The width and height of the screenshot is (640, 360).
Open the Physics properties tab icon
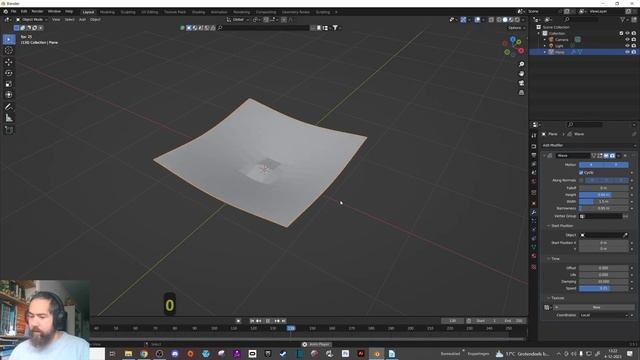pos(534,230)
